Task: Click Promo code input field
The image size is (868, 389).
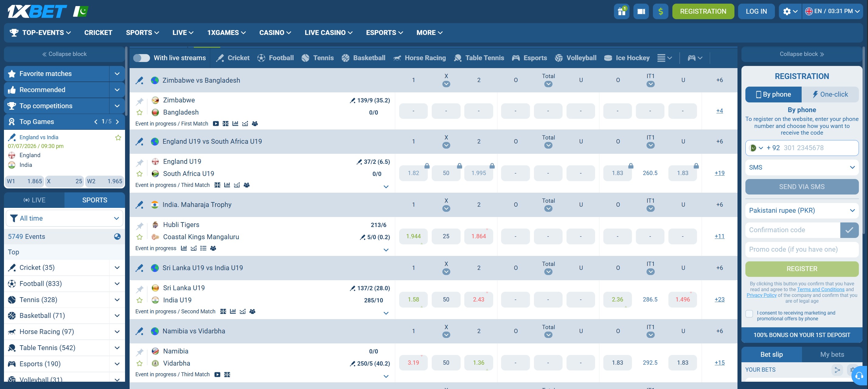Action: [802, 250]
